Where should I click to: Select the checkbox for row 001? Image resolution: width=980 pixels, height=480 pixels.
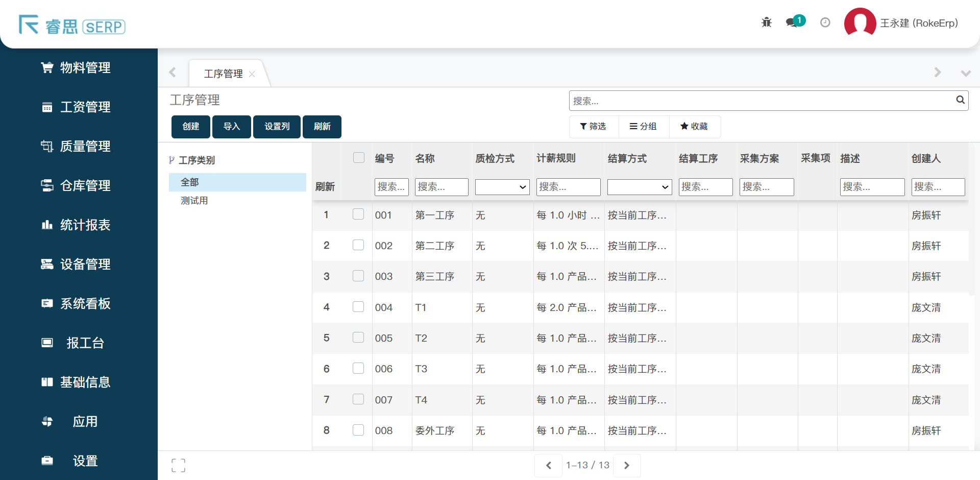click(x=358, y=214)
